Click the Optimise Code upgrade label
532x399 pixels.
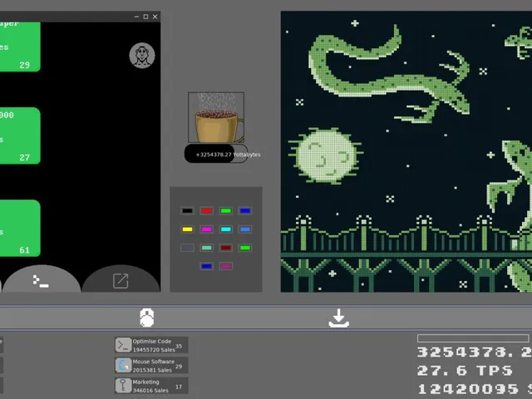click(151, 342)
